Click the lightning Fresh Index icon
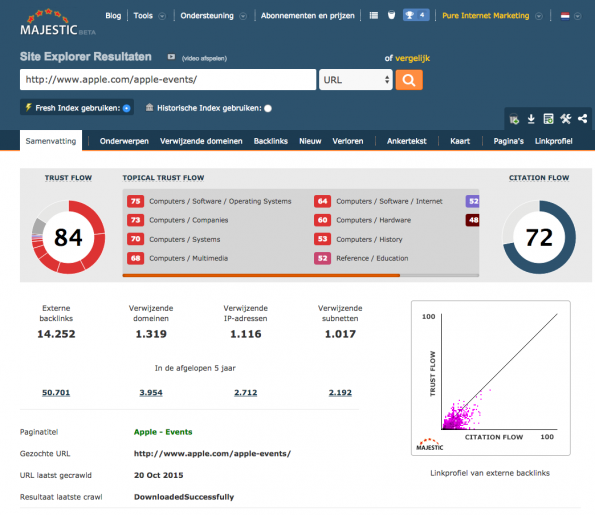Screen dimensions: 595x515 (x=28, y=107)
